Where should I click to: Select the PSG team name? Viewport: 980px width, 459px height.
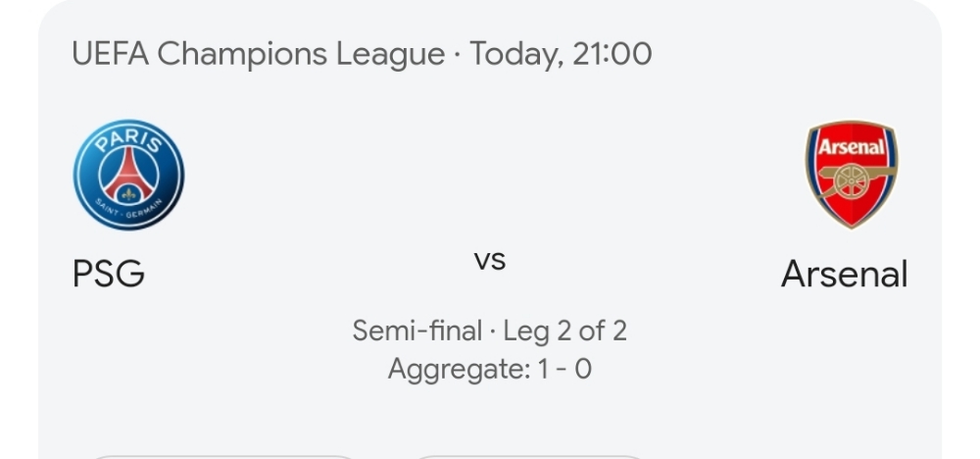coord(109,274)
